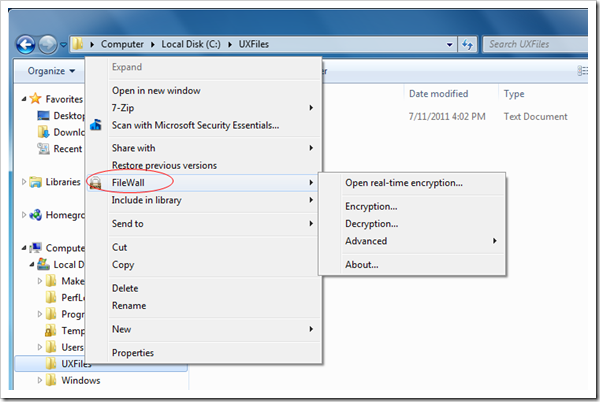This screenshot has height=402, width=600.
Task: Expand the Make folder node
Action: (40, 281)
